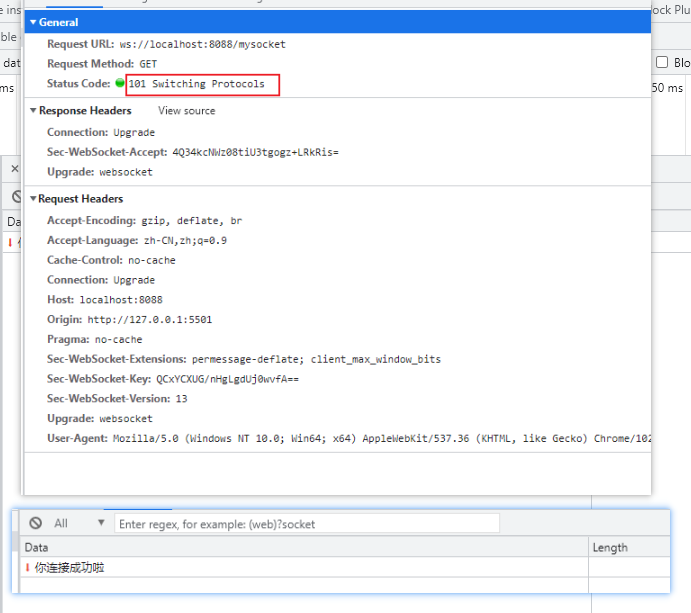Click the Request Headers Connection: Upgrade value
The width and height of the screenshot is (691, 613).
[x=134, y=280]
